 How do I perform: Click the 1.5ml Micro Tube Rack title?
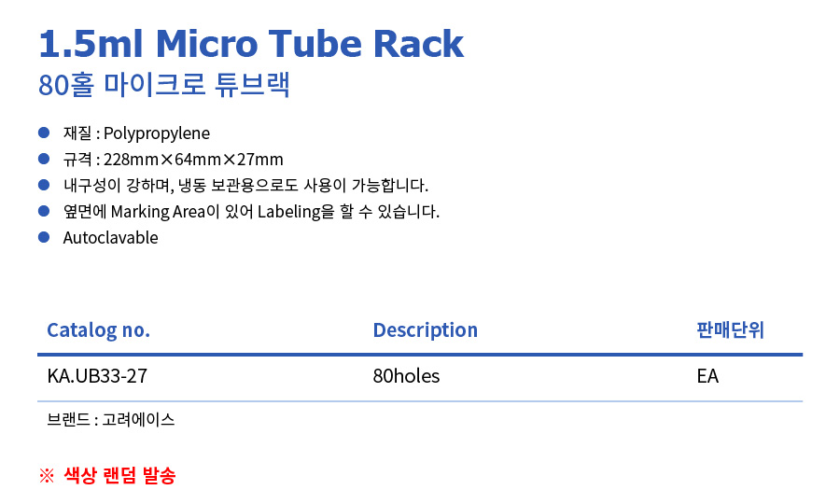[x=251, y=43]
